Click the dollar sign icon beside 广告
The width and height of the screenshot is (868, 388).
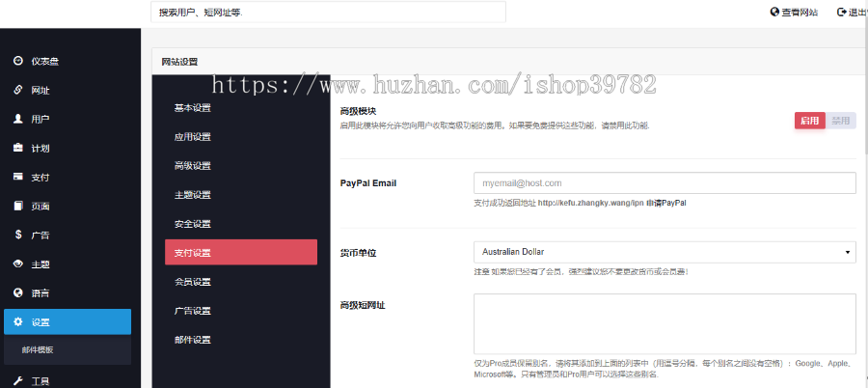[x=18, y=235]
